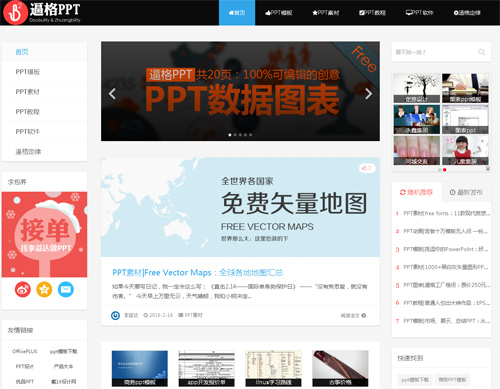Select 逼格定律 in the left sidebar
Screen dimensions: 500x389
[x=44, y=152]
